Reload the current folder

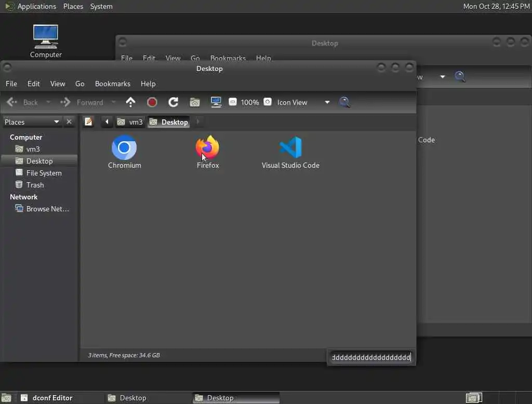174,102
